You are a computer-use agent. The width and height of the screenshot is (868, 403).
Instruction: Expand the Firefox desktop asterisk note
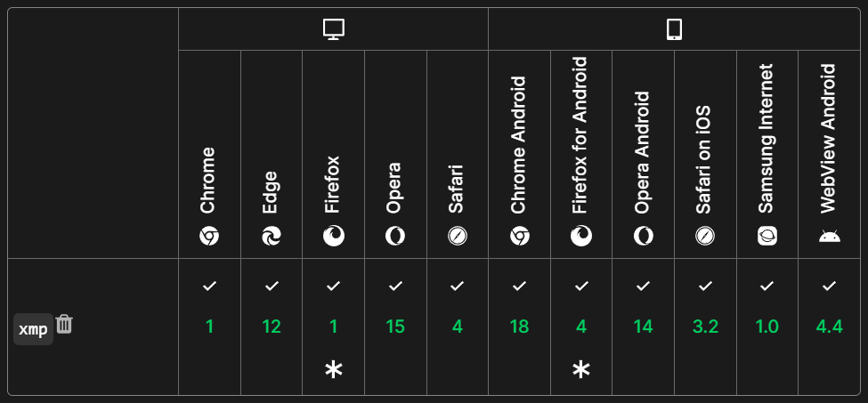point(333,370)
